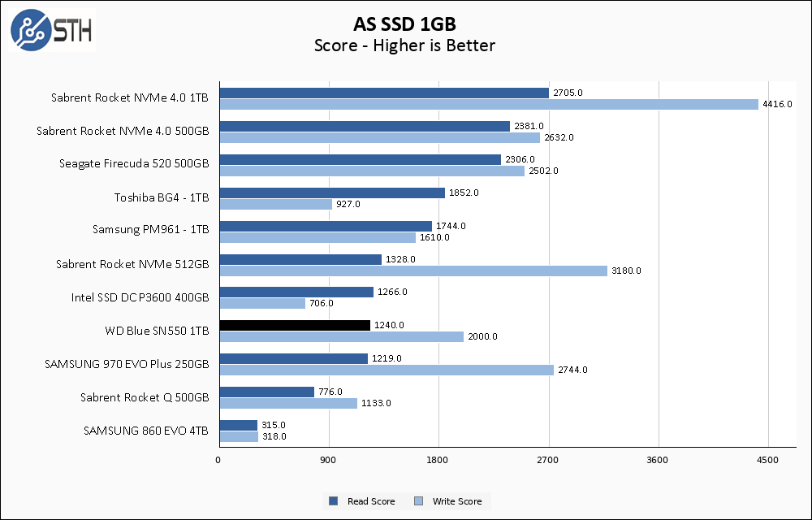Click the value label 2632.0
This screenshot has height=520, width=812.
tap(559, 137)
